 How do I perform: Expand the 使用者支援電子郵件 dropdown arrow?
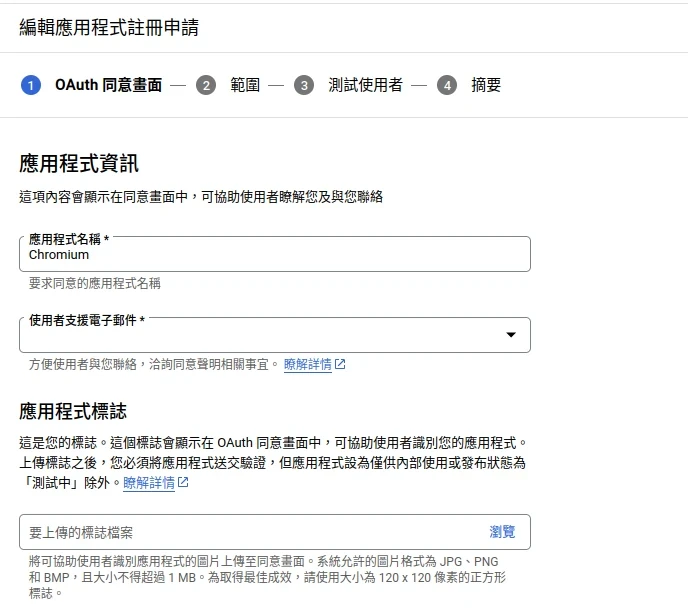pos(511,336)
